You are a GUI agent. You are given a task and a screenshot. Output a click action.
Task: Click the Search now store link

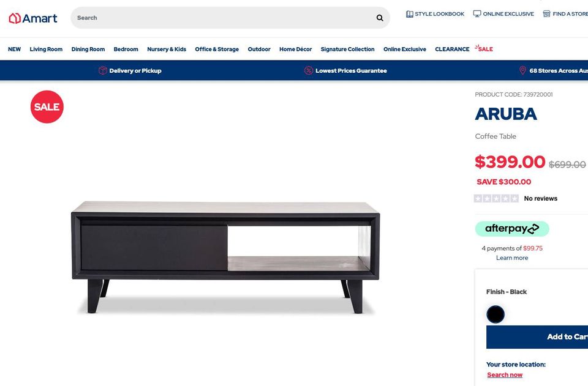(x=505, y=375)
